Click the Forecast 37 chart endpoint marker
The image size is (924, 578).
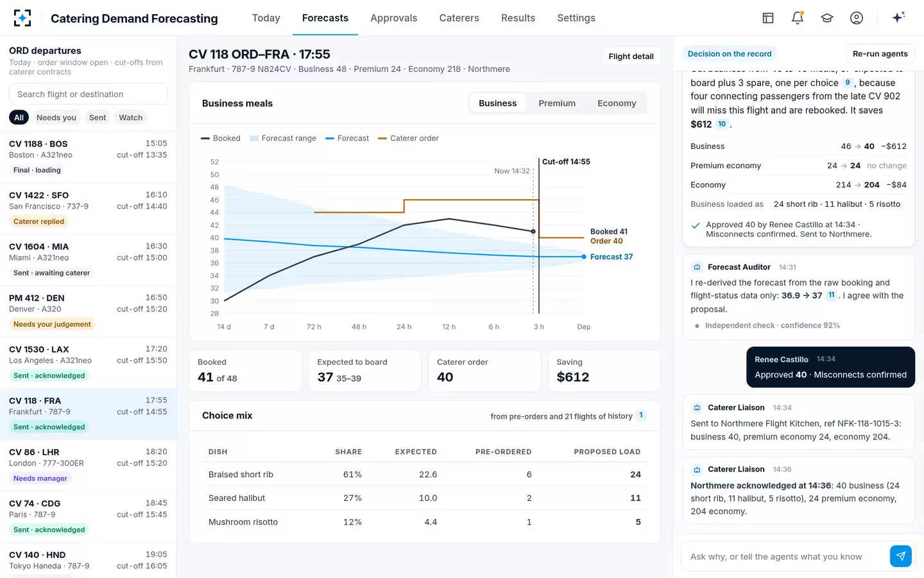[584, 257]
